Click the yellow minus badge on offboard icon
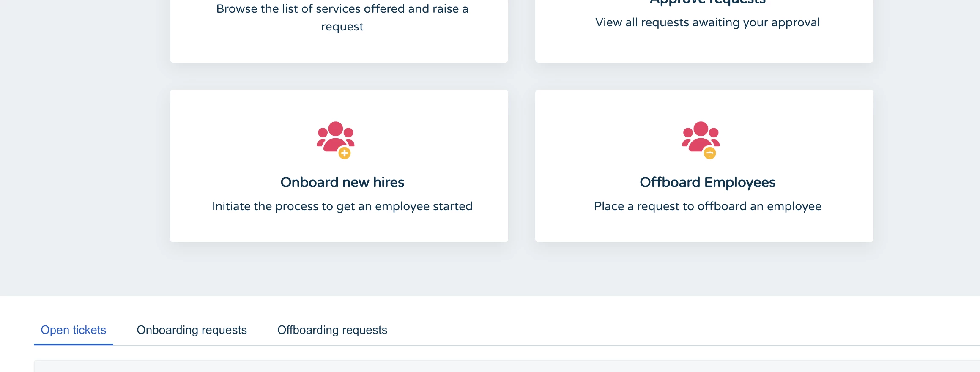The height and width of the screenshot is (372, 980). click(710, 153)
